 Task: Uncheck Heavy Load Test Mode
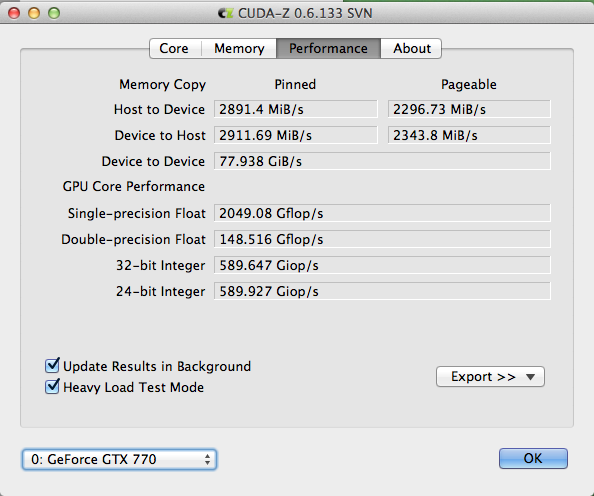[x=52, y=386]
